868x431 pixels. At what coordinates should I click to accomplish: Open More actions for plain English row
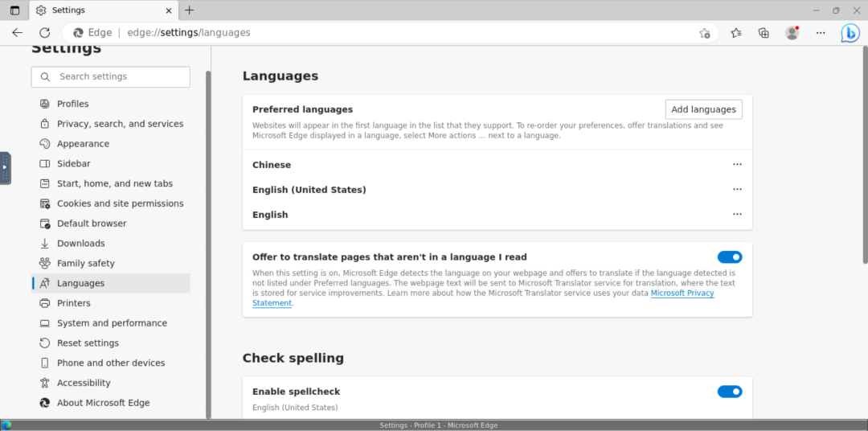737,215
